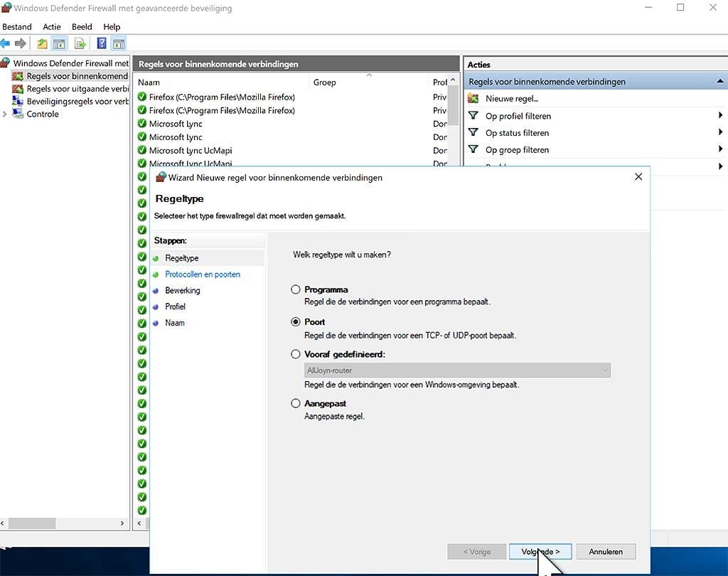The image size is (728, 576).
Task: Click the wizard title bar firewall icon
Action: [161, 177]
